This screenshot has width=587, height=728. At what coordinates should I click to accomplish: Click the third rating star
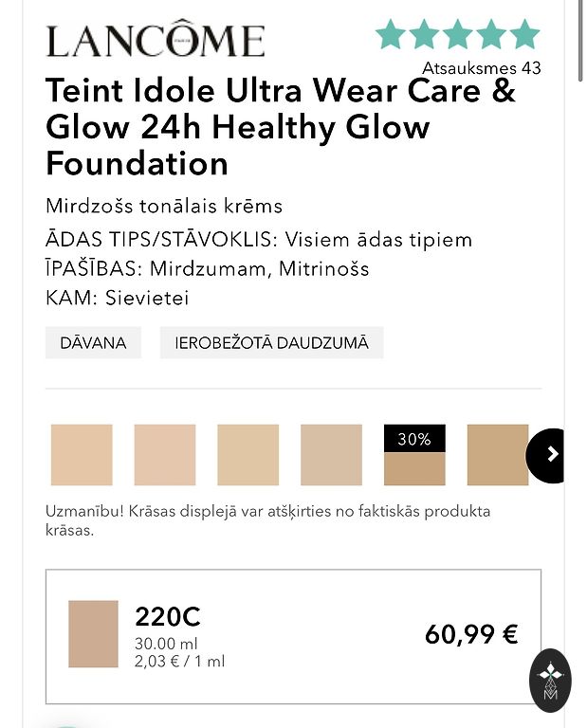click(x=458, y=34)
